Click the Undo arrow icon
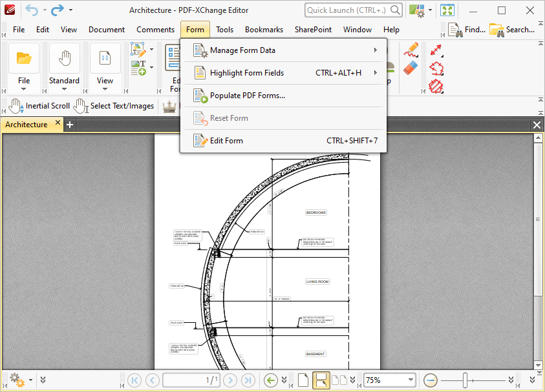545x392 pixels. 32,10
